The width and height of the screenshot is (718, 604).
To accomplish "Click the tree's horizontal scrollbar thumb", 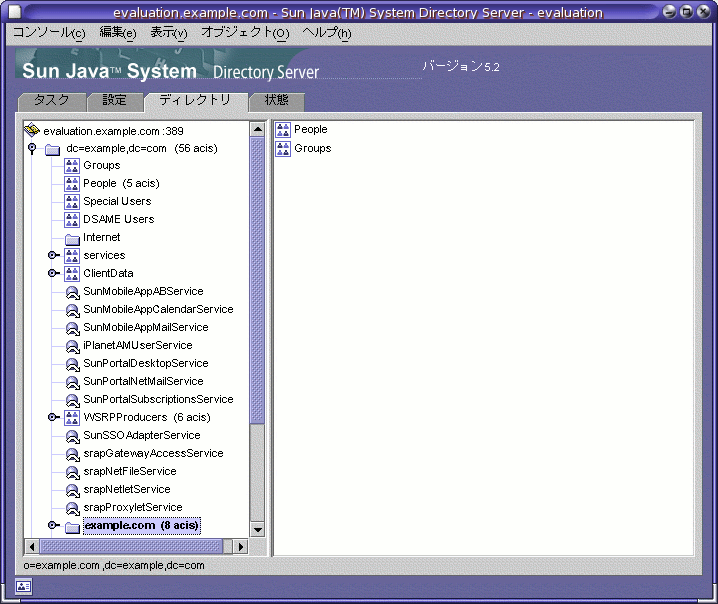I will tap(131, 546).
